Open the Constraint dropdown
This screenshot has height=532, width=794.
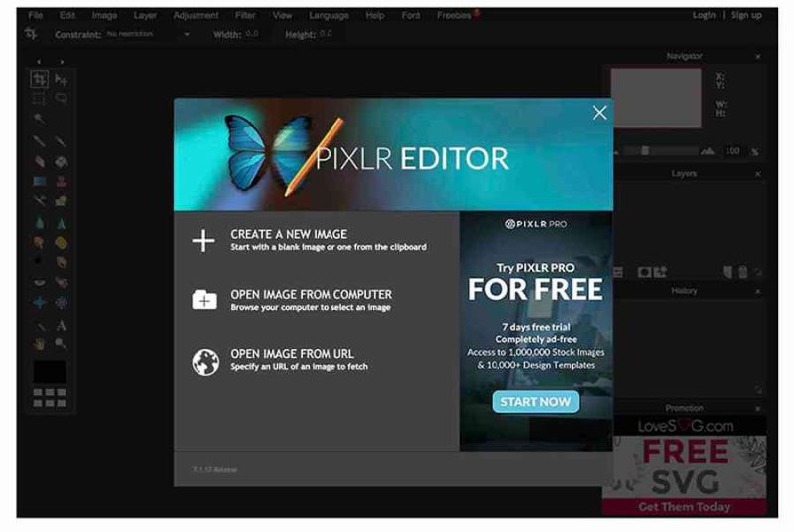coord(148,34)
